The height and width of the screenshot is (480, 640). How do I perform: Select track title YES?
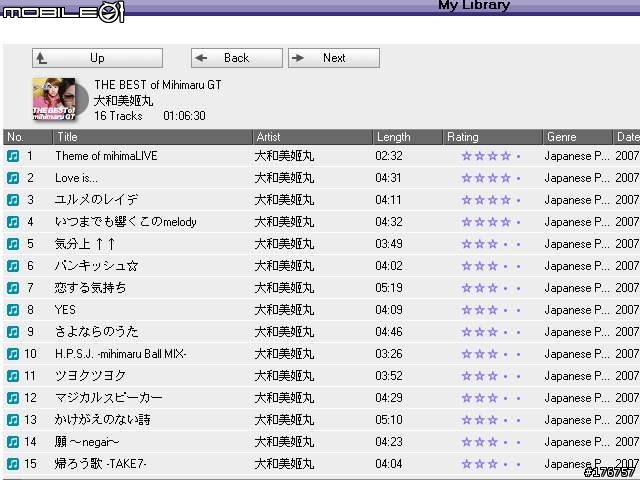click(x=65, y=310)
